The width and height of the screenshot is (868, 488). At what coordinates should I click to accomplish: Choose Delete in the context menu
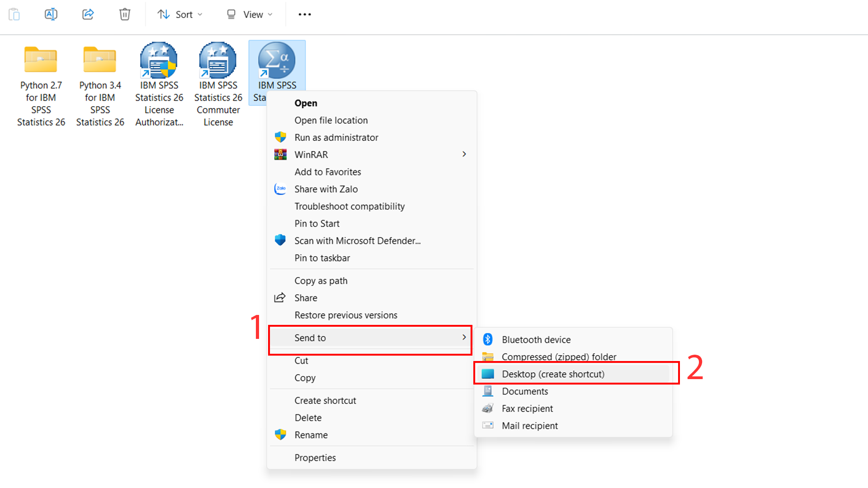click(371, 418)
